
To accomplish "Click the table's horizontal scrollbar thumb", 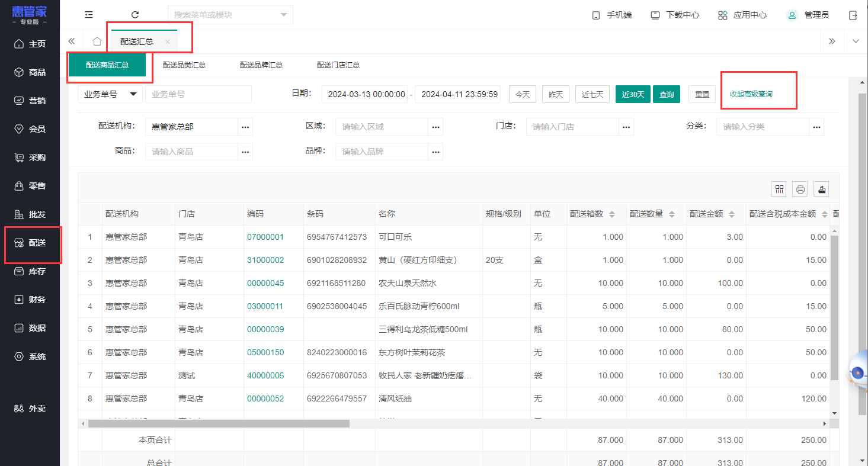I will coord(219,423).
